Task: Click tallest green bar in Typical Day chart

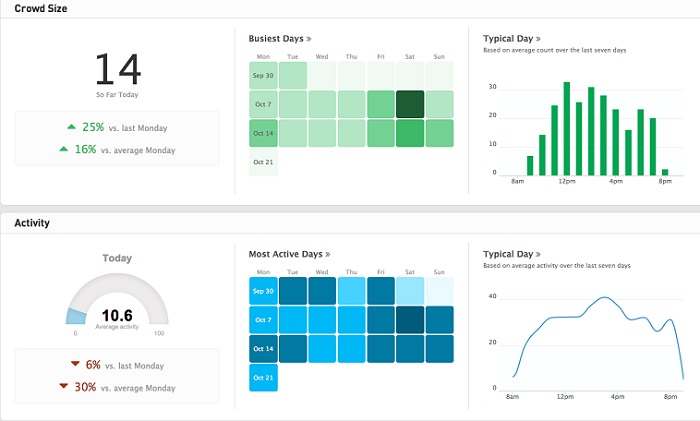Action: point(567,128)
